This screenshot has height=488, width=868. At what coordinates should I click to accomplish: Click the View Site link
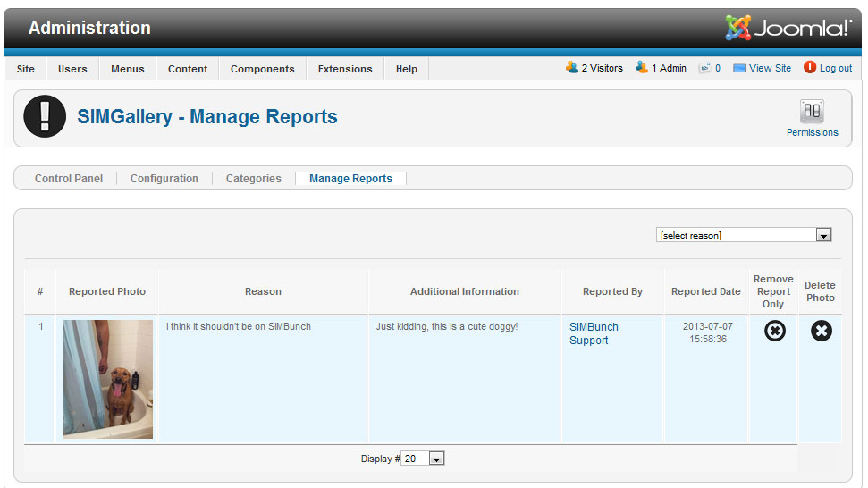(x=770, y=68)
